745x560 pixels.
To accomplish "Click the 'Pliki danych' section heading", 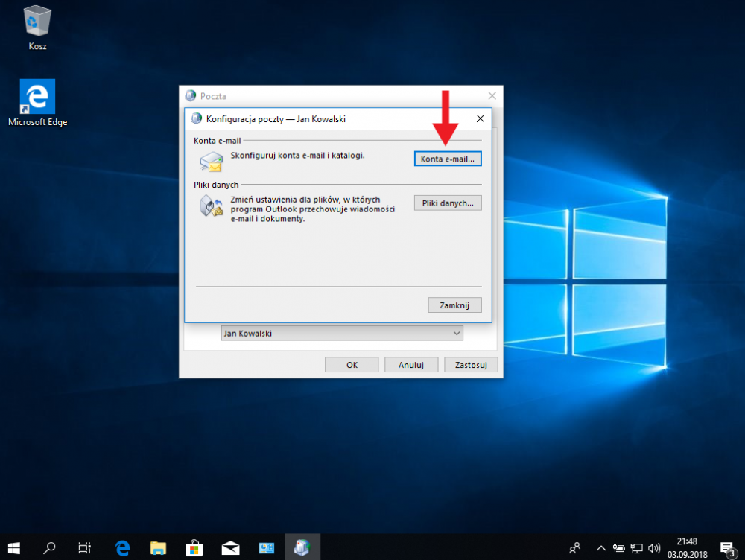I will 216,185.
